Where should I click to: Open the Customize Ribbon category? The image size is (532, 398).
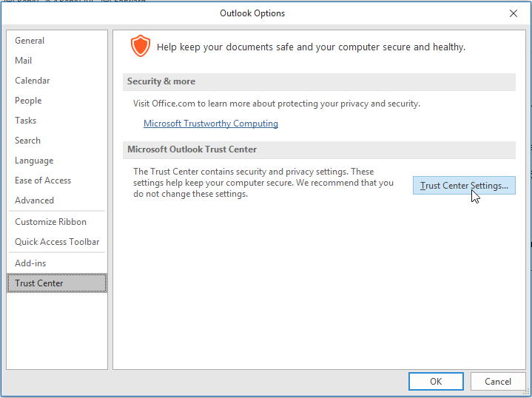click(x=50, y=222)
